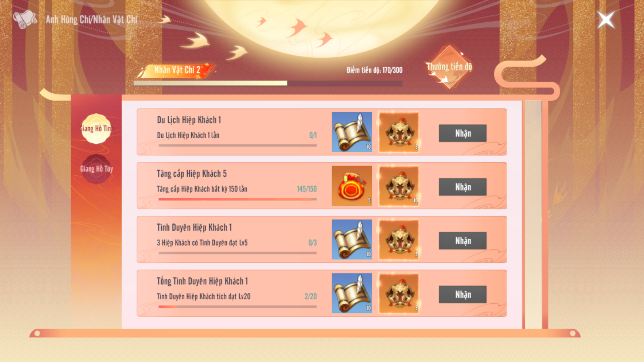Select red pouch reward in Tăng cấp Hiệp Khách 5
The width and height of the screenshot is (644, 362).
[352, 186]
